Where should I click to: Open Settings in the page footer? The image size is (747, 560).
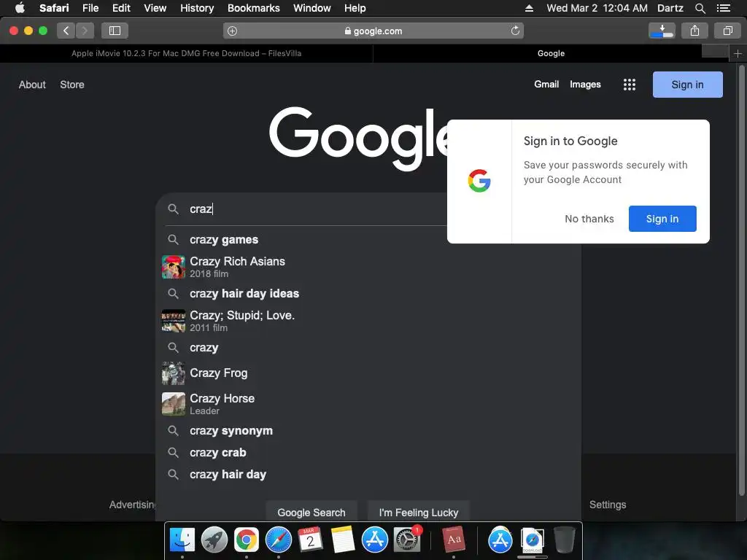[608, 505]
